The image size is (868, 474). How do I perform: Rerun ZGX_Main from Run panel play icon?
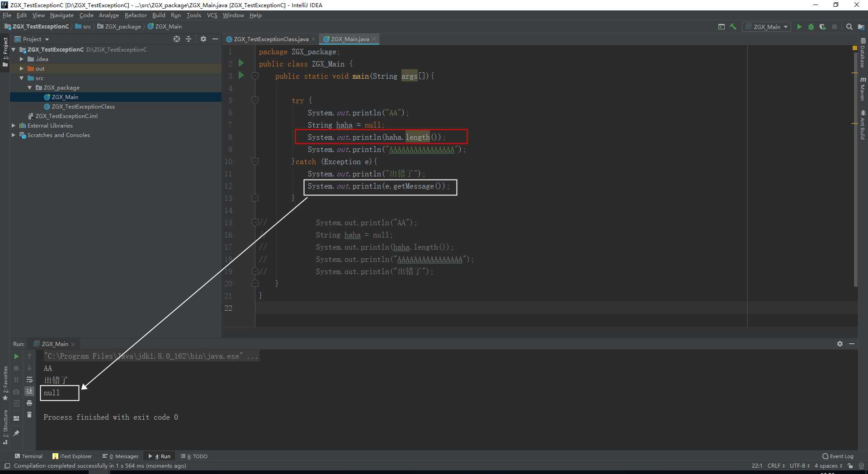pyautogui.click(x=16, y=356)
